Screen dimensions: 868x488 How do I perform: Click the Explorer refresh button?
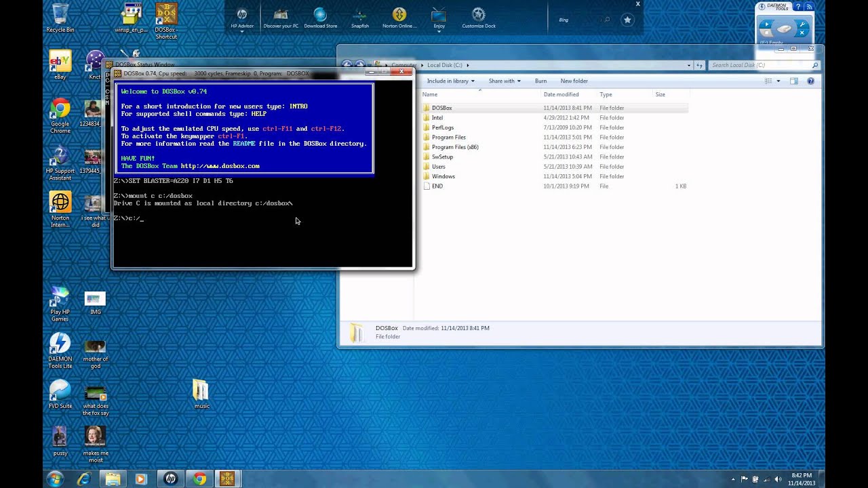pos(700,65)
